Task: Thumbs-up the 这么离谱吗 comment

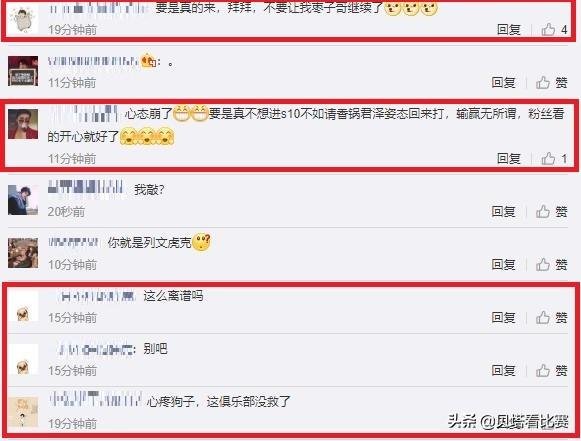Action: point(551,317)
